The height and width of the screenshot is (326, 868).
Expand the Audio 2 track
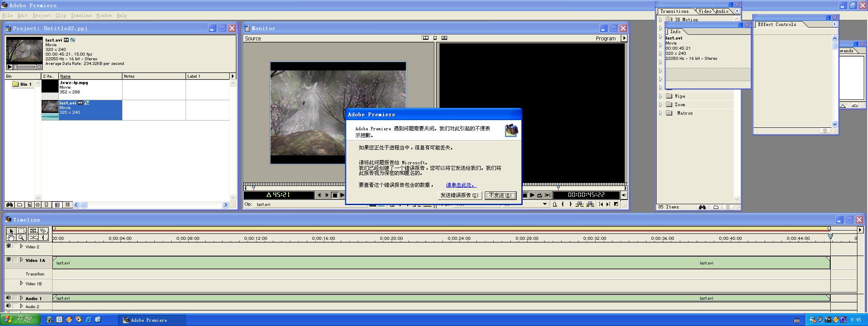22,306
